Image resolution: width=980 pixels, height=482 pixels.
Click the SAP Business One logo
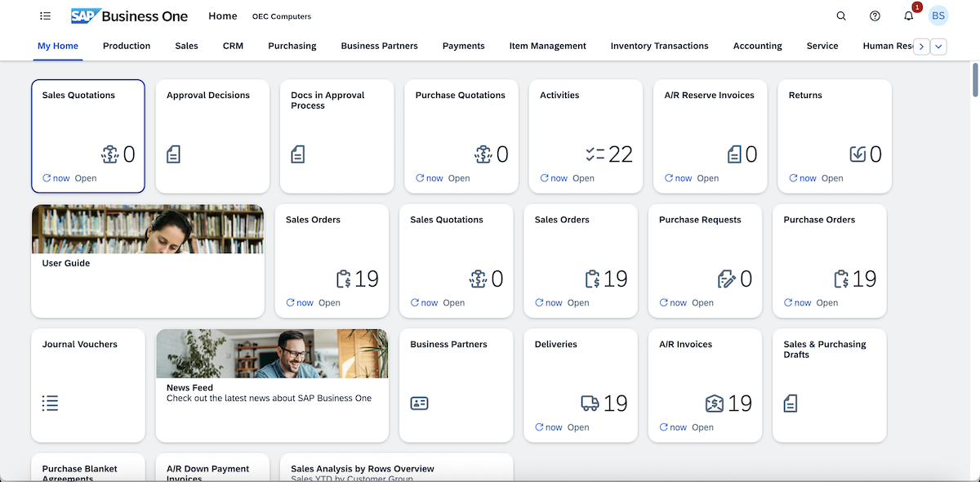tap(129, 16)
